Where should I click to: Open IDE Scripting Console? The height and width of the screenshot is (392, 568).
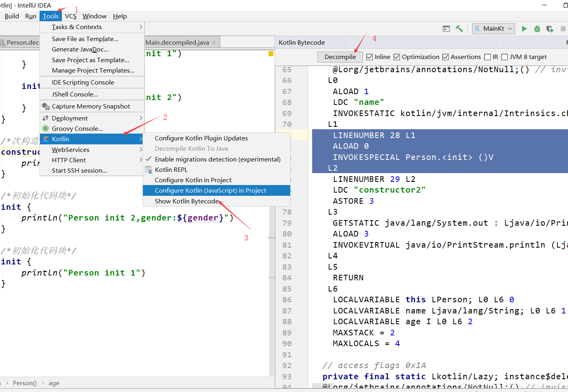pos(92,83)
